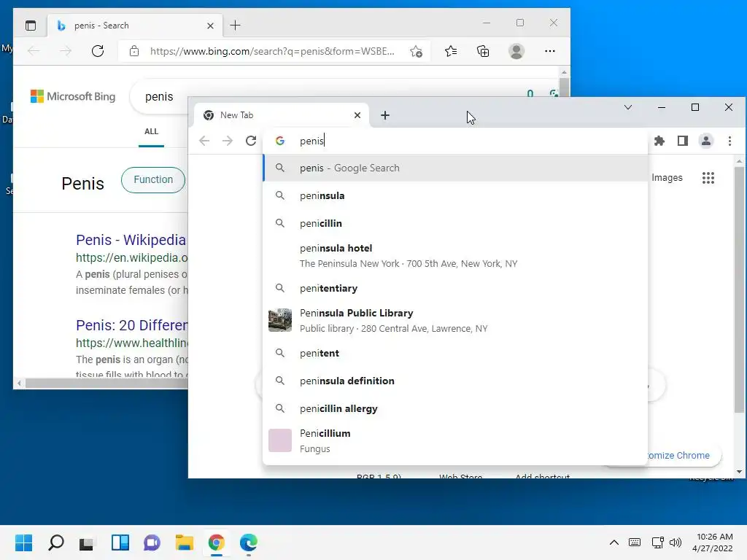Viewport: 747px width, 560px height.
Task: Click the Chrome taskbar icon
Action: pyautogui.click(x=216, y=542)
